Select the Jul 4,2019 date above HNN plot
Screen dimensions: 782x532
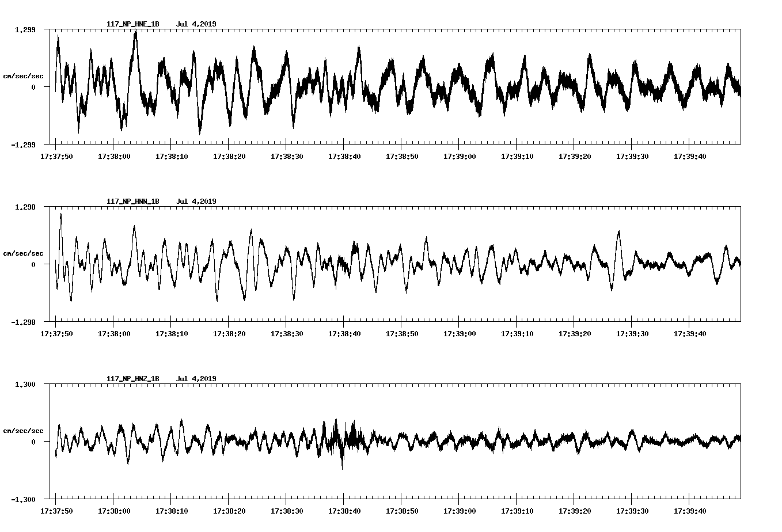[x=196, y=202]
